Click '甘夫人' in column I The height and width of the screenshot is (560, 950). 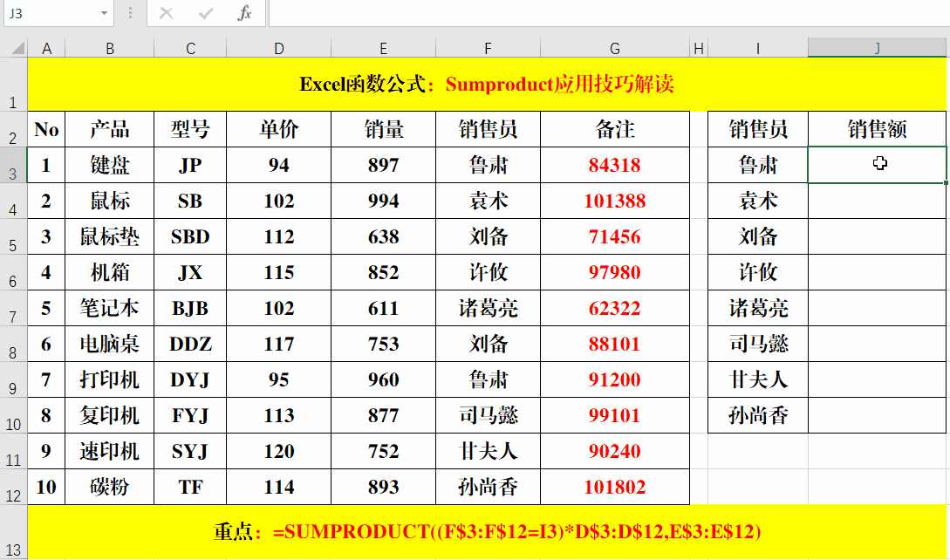758,379
